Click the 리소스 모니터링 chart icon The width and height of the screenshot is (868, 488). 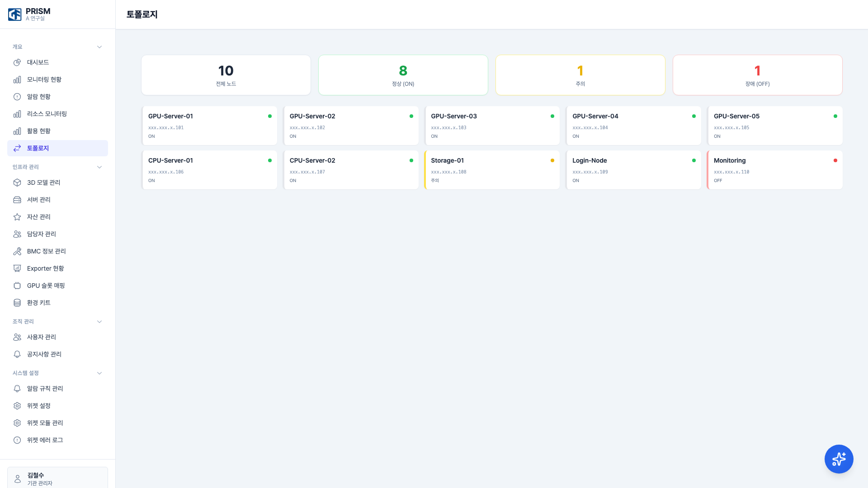pyautogui.click(x=17, y=114)
